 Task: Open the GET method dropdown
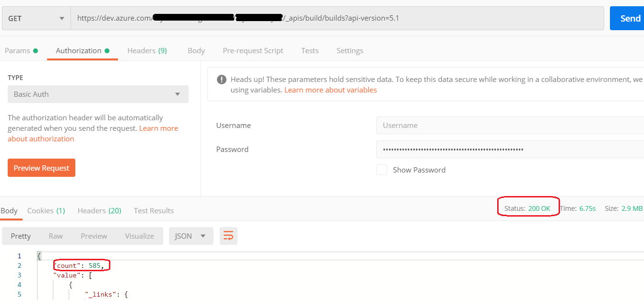coord(36,19)
